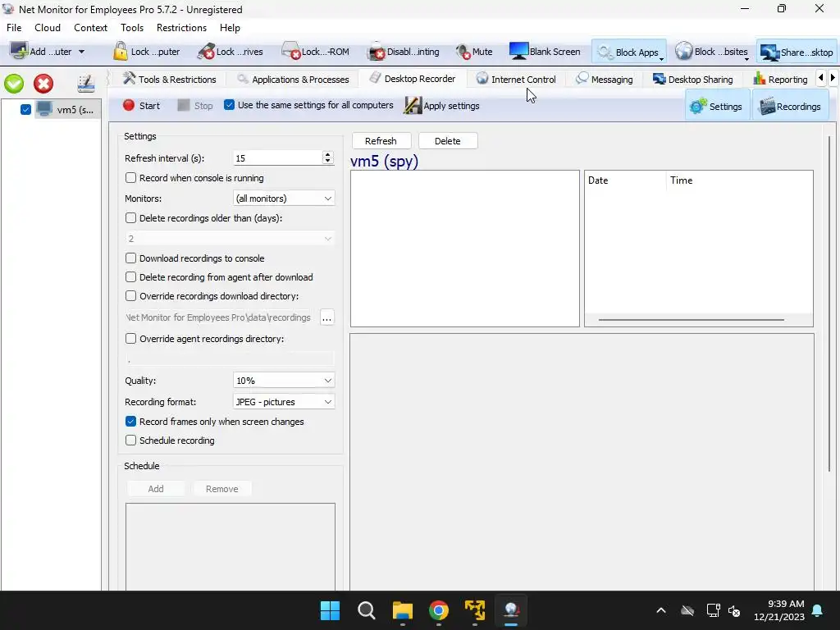This screenshot has width=840, height=630.
Task: Click the main panel vertical scrollbar
Action: (x=830, y=304)
